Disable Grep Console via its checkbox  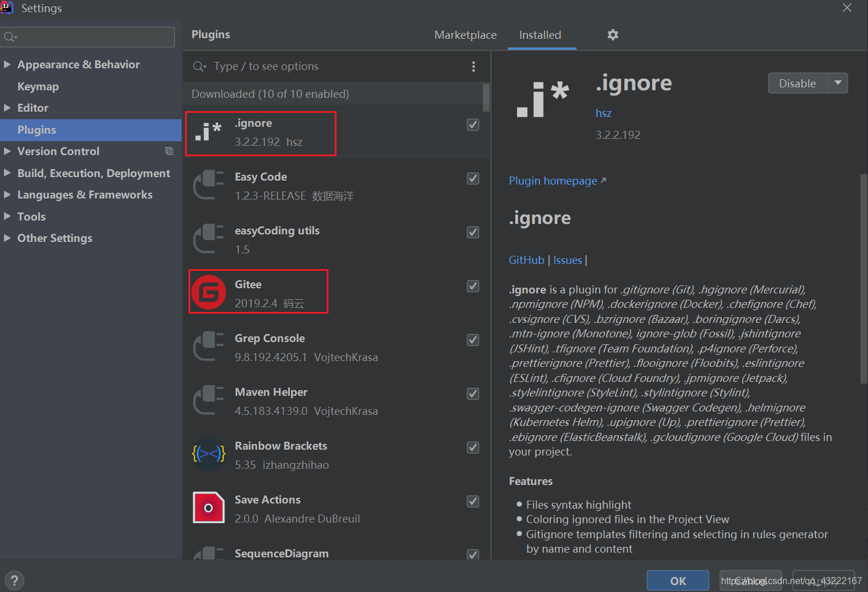(473, 340)
